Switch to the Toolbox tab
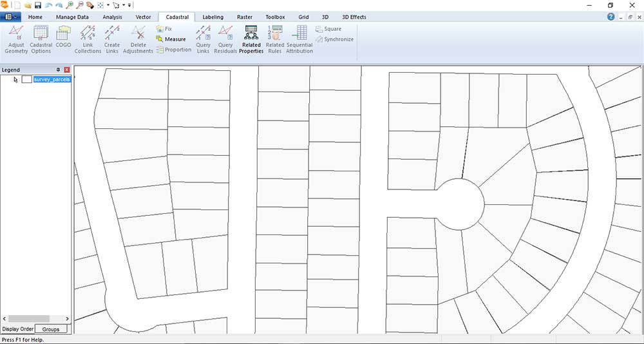This screenshot has height=344, width=644. (x=275, y=17)
